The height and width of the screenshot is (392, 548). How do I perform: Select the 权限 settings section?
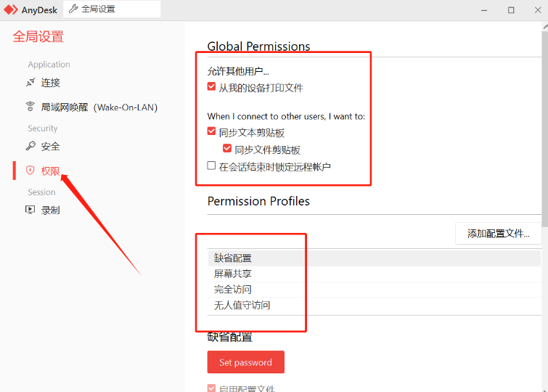pos(50,171)
